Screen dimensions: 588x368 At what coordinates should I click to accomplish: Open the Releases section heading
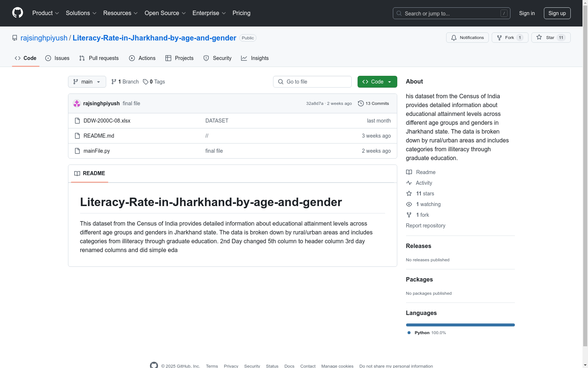tap(419, 246)
